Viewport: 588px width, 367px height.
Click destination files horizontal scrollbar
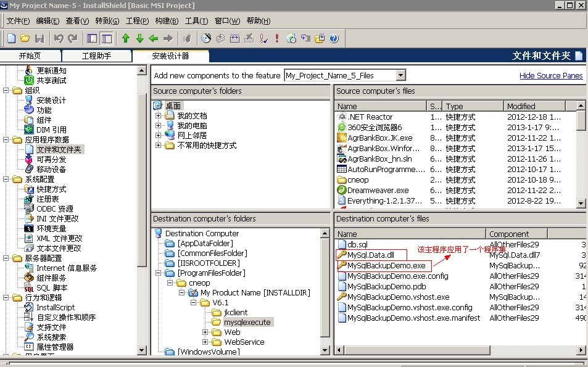point(416,350)
